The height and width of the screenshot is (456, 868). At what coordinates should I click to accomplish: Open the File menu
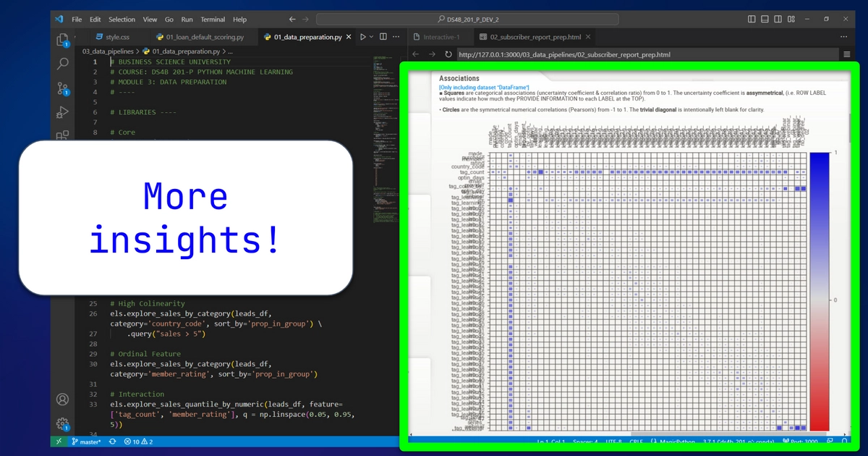click(x=77, y=20)
